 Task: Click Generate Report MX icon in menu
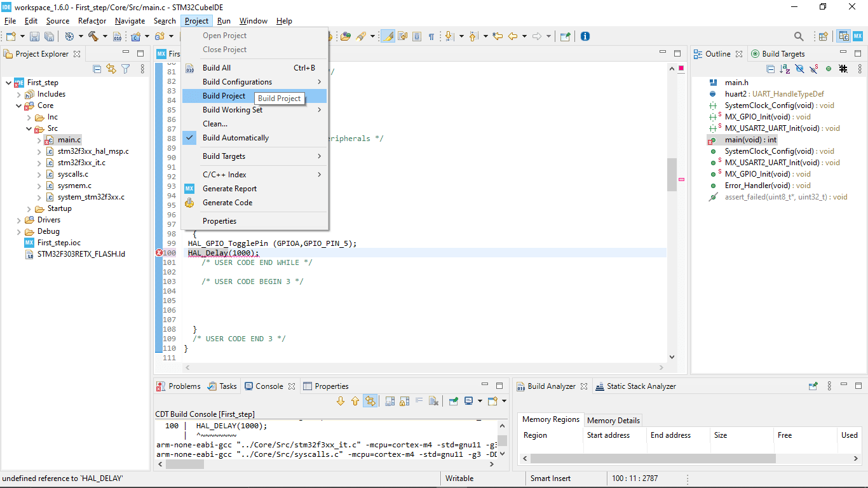[x=189, y=189]
